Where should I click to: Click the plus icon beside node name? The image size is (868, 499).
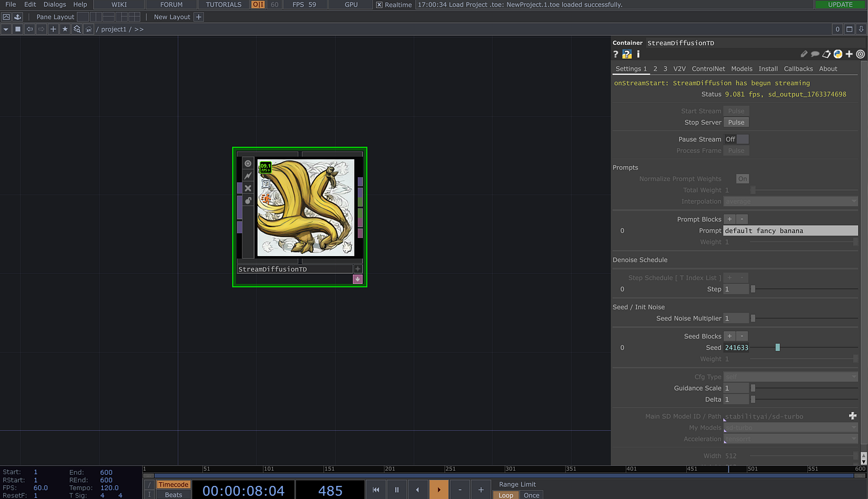[x=358, y=269]
